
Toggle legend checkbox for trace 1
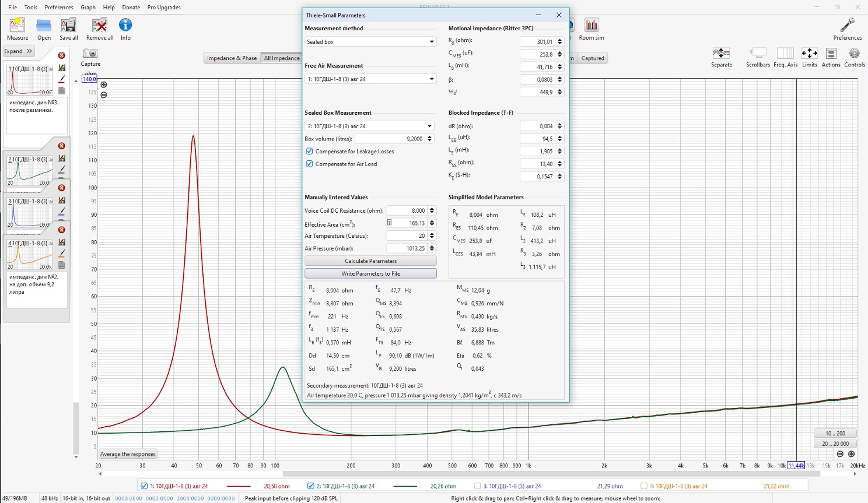[144, 486]
